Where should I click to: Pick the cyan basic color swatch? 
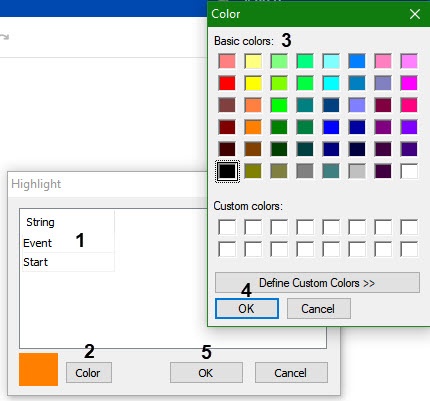coord(331,83)
